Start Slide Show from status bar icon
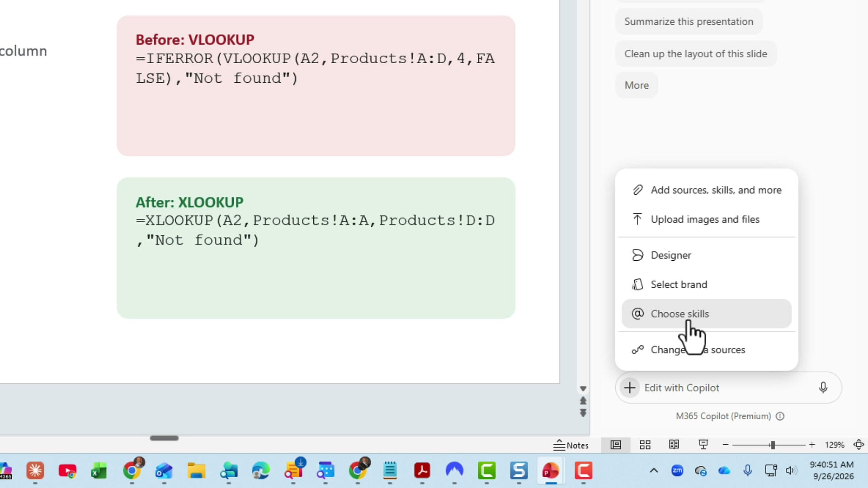868x488 pixels. pyautogui.click(x=703, y=445)
